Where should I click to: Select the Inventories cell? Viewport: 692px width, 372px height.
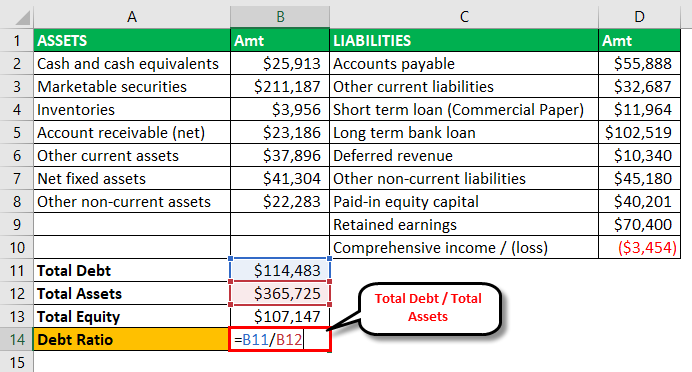tap(132, 109)
